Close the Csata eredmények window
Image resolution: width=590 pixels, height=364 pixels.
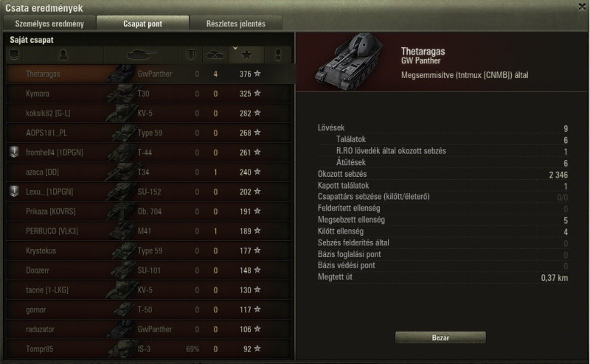click(x=582, y=7)
